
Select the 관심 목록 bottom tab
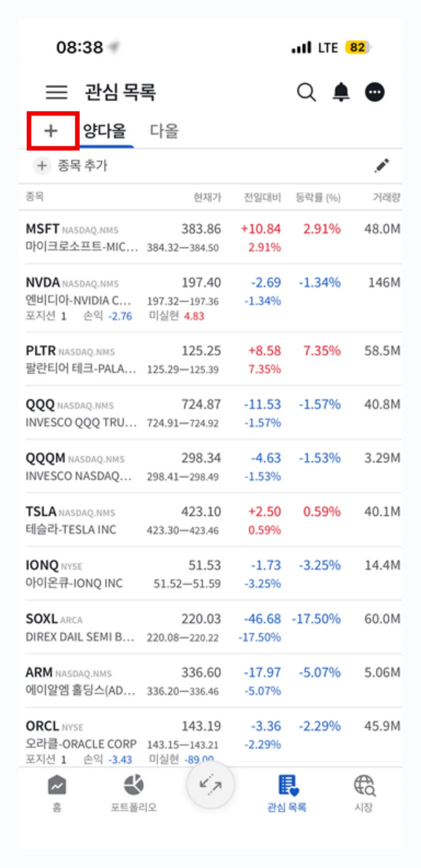pos(287,793)
